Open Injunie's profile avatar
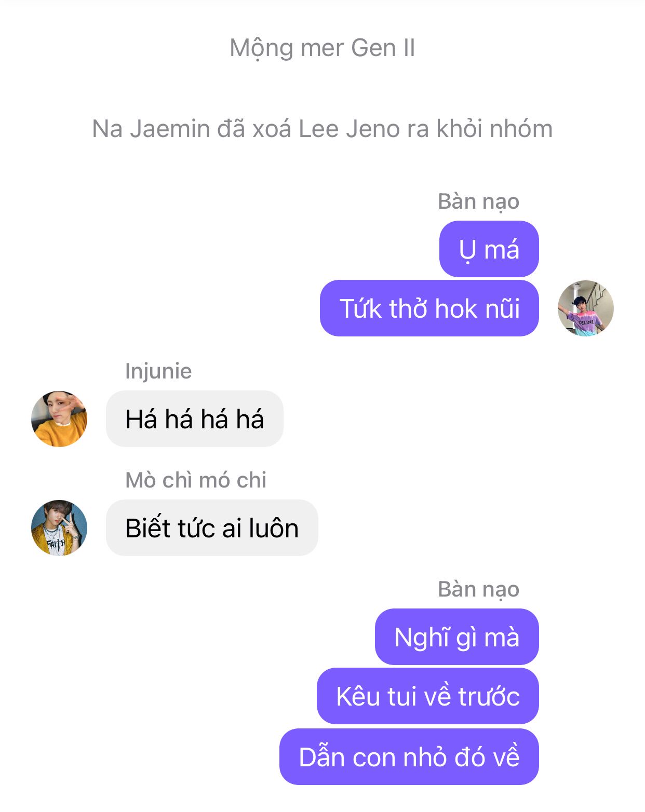Viewport: 645px width, 812px height. point(59,419)
